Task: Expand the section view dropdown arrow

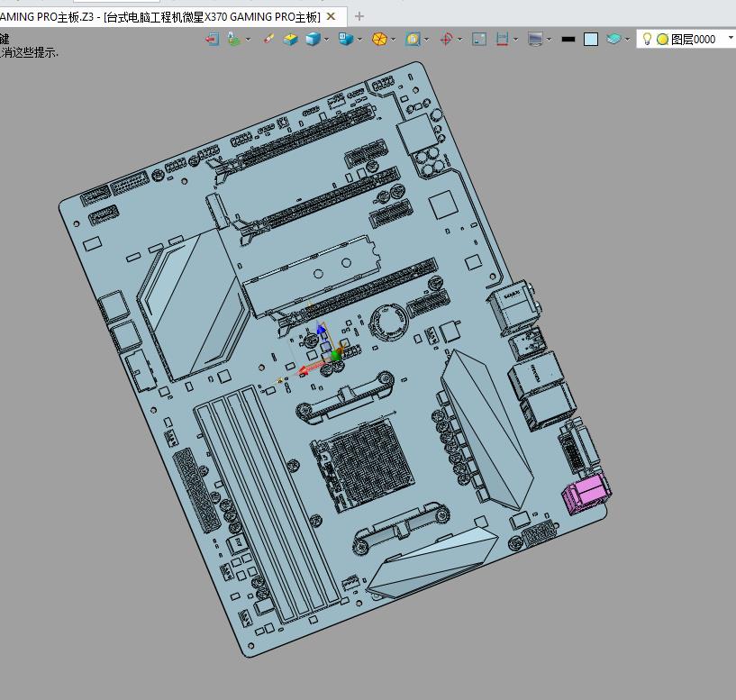Action: coord(516,40)
